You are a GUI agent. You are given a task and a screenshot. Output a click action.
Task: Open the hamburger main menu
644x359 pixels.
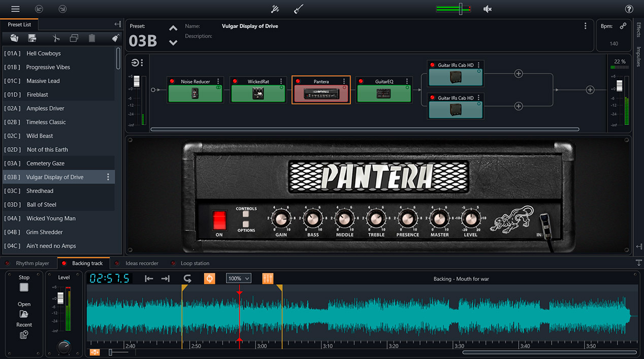15,9
